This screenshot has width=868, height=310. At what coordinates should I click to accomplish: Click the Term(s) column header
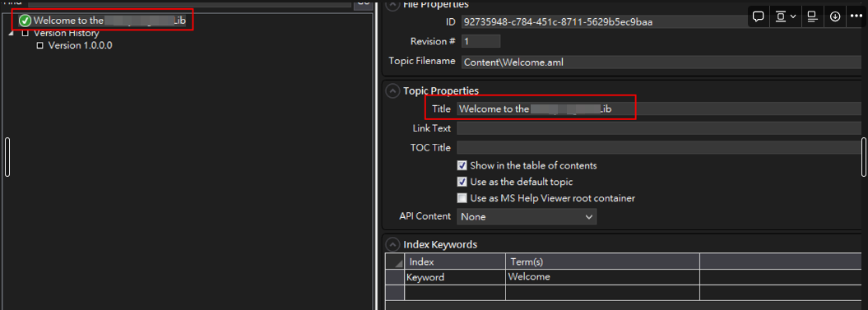(x=602, y=261)
